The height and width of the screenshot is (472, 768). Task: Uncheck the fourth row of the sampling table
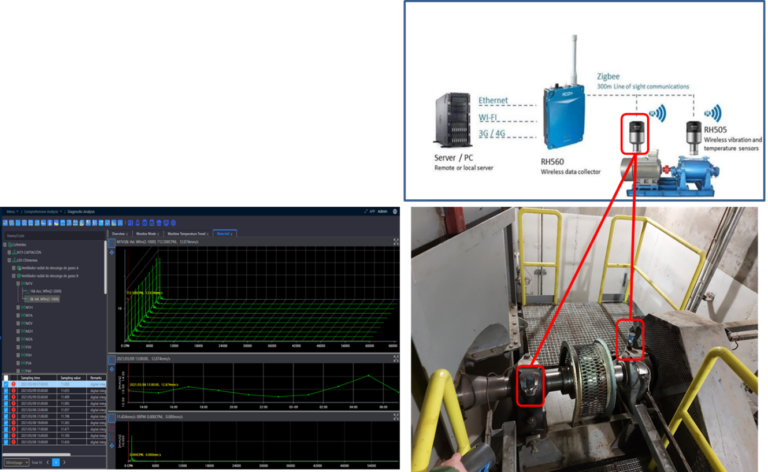tap(6, 403)
